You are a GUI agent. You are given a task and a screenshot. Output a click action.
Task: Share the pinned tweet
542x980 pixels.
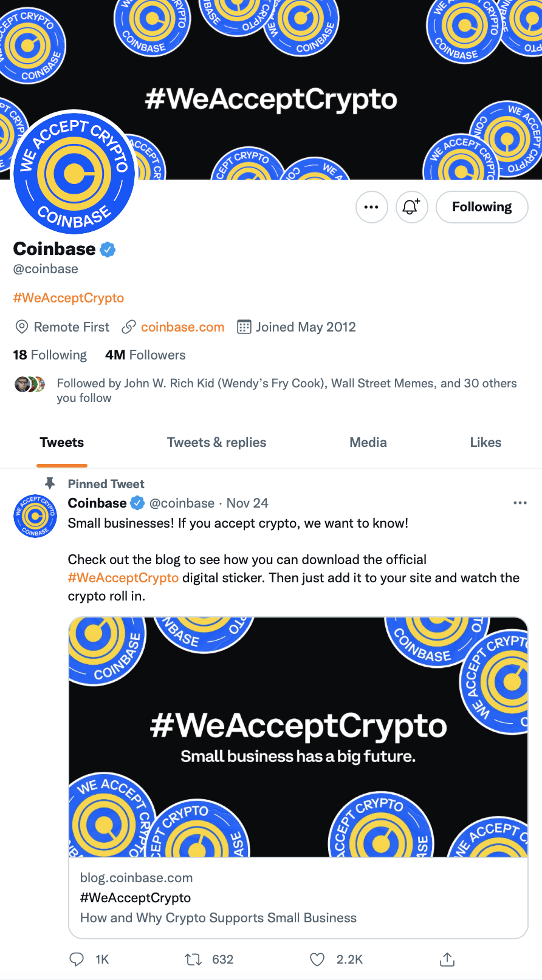tap(447, 959)
